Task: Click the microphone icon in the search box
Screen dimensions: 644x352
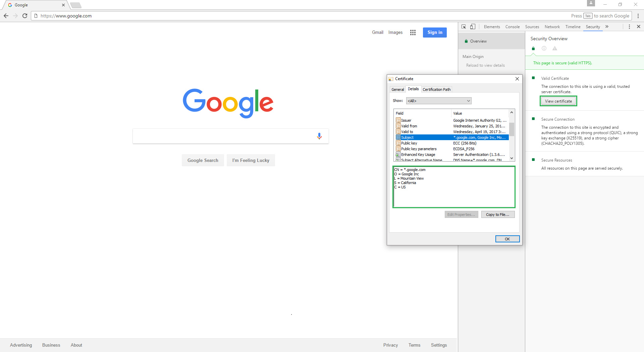Action: tap(319, 136)
